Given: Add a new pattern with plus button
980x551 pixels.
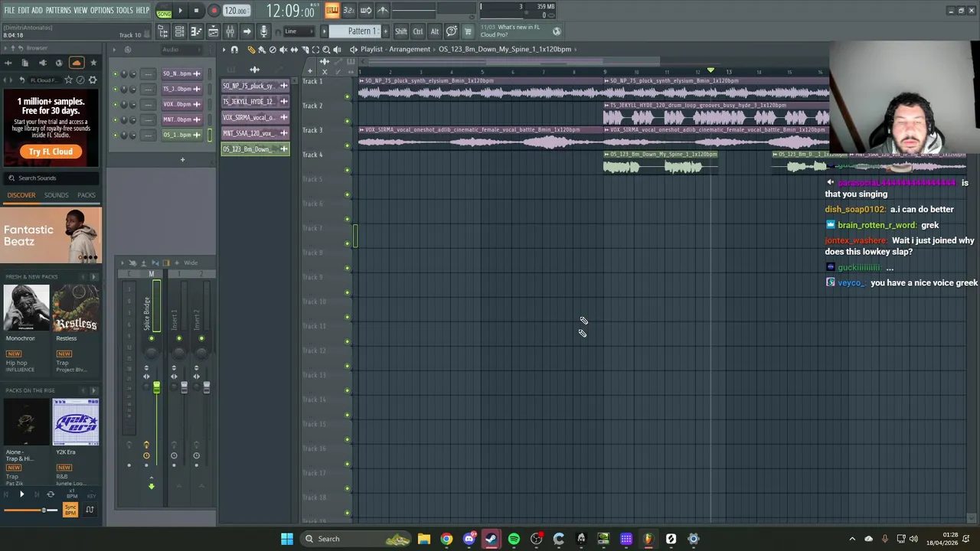Looking at the screenshot, I should point(385,31).
